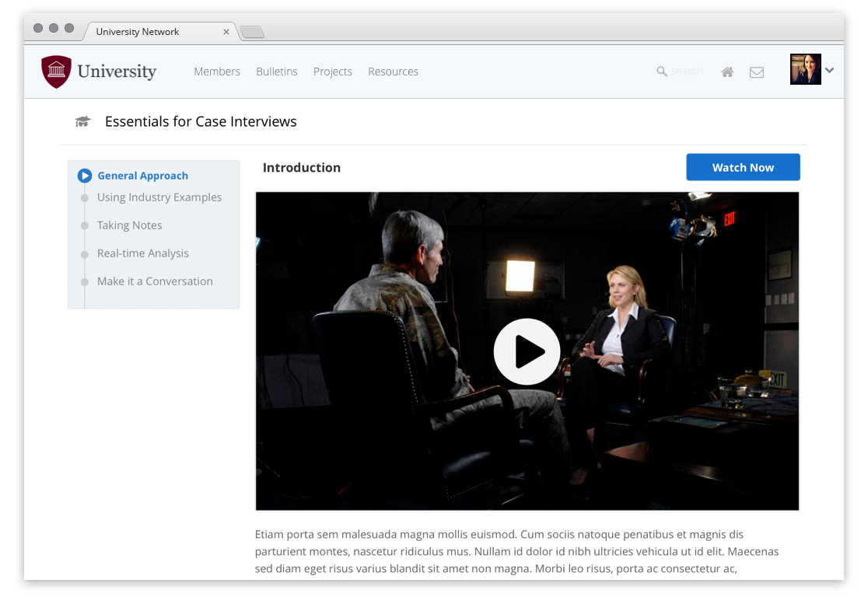Open the Members menu

pyautogui.click(x=217, y=72)
